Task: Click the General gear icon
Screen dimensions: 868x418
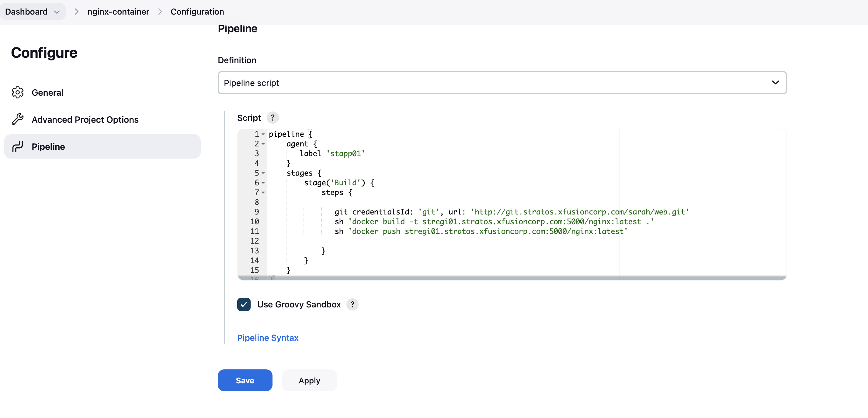Action: click(x=18, y=92)
